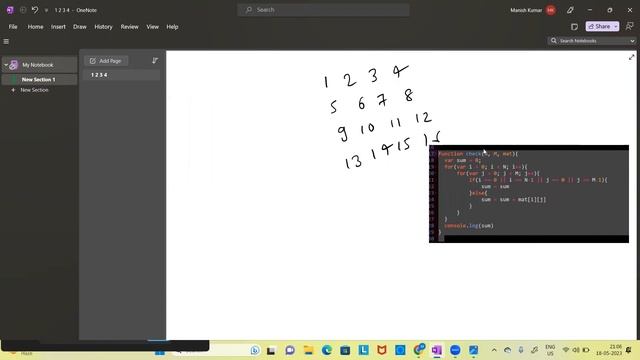The image size is (640, 360).
Task: Open File Explorer from the taskbar
Action: 309,350
